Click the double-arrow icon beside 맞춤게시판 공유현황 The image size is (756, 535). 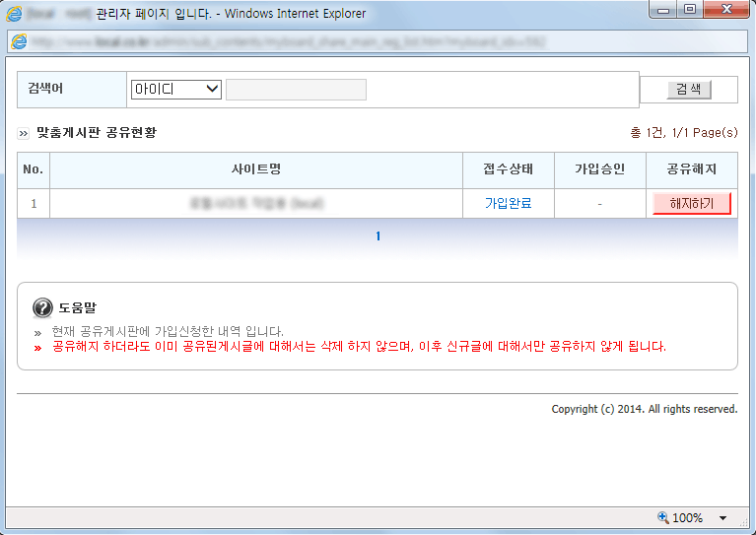coord(23,134)
